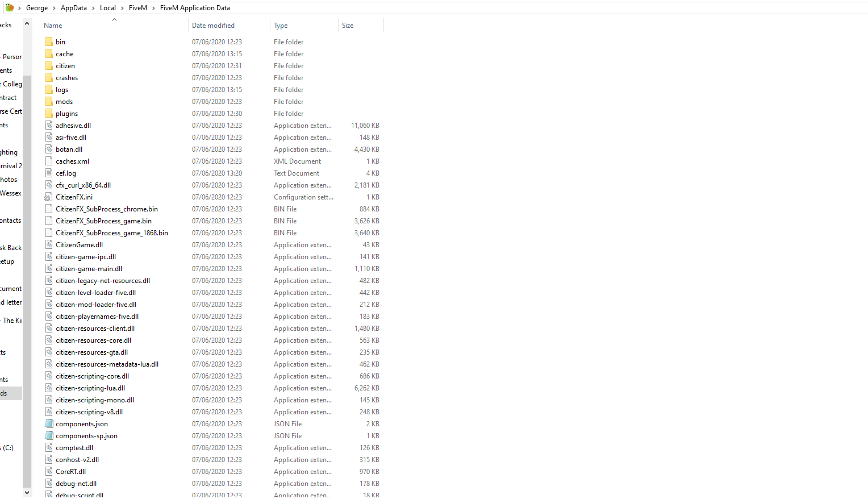Click the components.json file icon
Image resolution: width=868 pixels, height=503 pixels.
[49, 423]
